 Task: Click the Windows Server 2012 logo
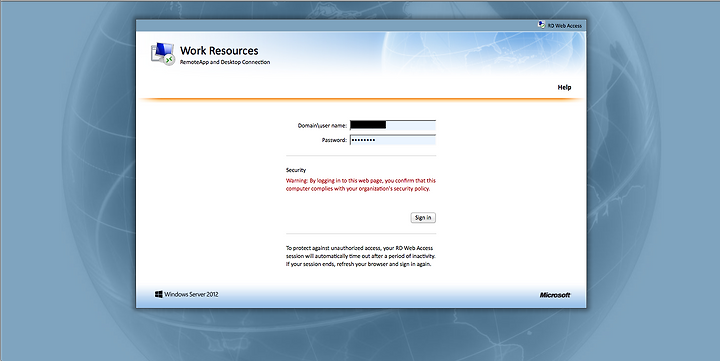point(186,294)
